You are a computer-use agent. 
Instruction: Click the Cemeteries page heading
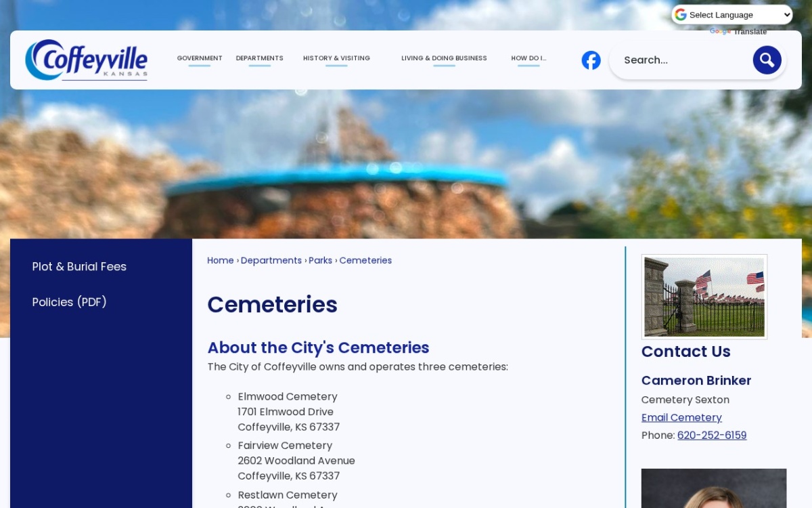tap(272, 305)
